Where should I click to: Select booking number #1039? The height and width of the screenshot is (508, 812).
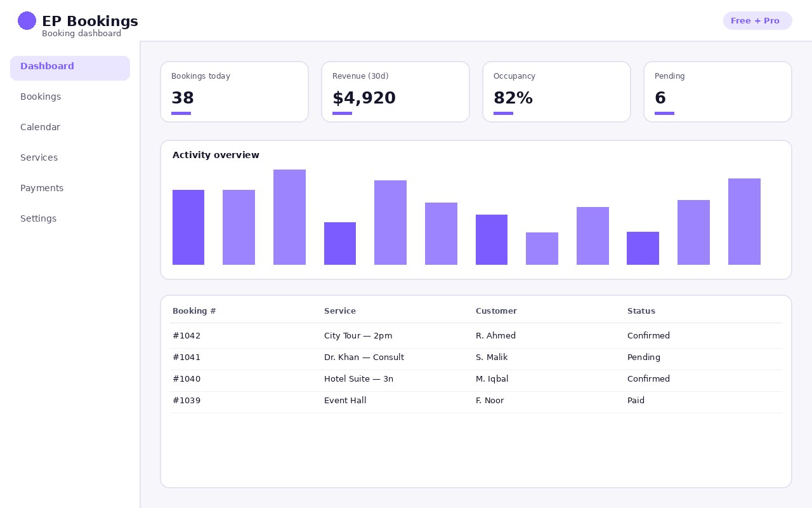[187, 401]
